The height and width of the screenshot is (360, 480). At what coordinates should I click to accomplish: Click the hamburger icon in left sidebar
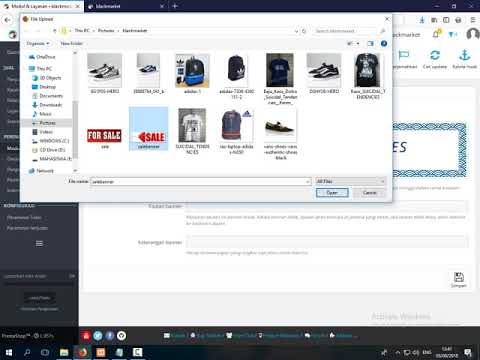tap(39, 243)
